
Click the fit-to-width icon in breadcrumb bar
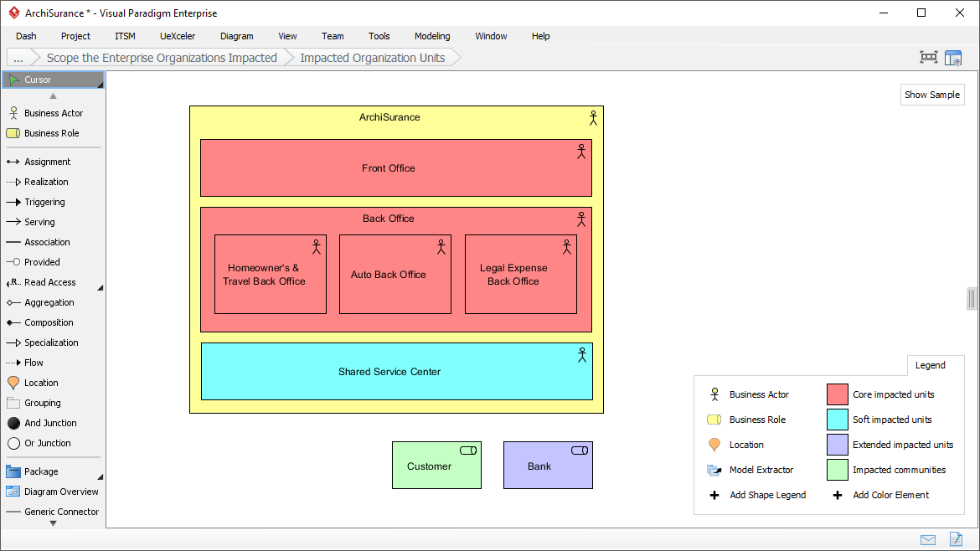pyautogui.click(x=929, y=58)
